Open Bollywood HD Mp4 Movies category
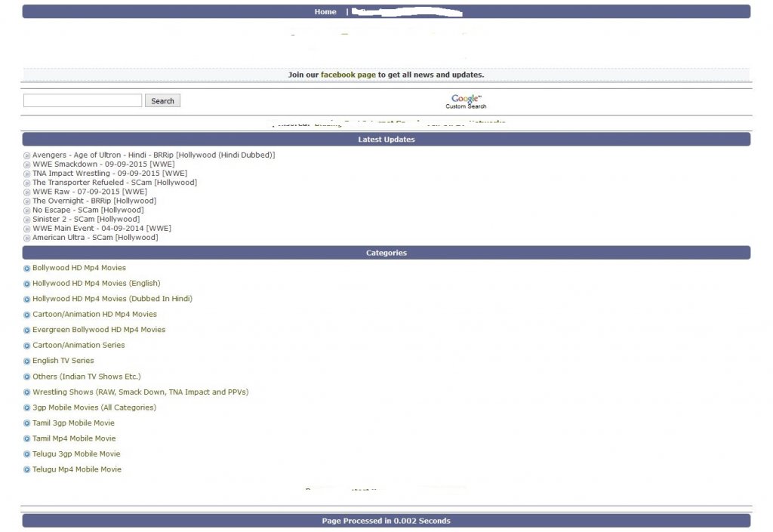This screenshot has width=773, height=532. pos(79,268)
